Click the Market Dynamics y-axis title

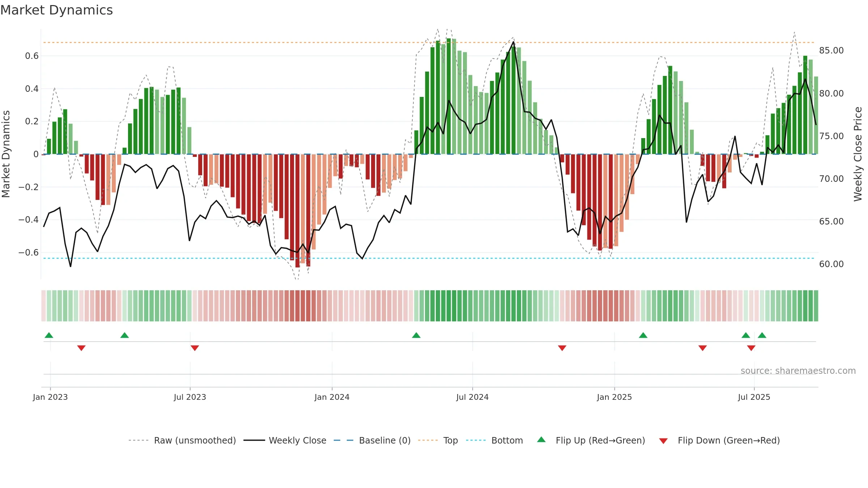(6, 154)
